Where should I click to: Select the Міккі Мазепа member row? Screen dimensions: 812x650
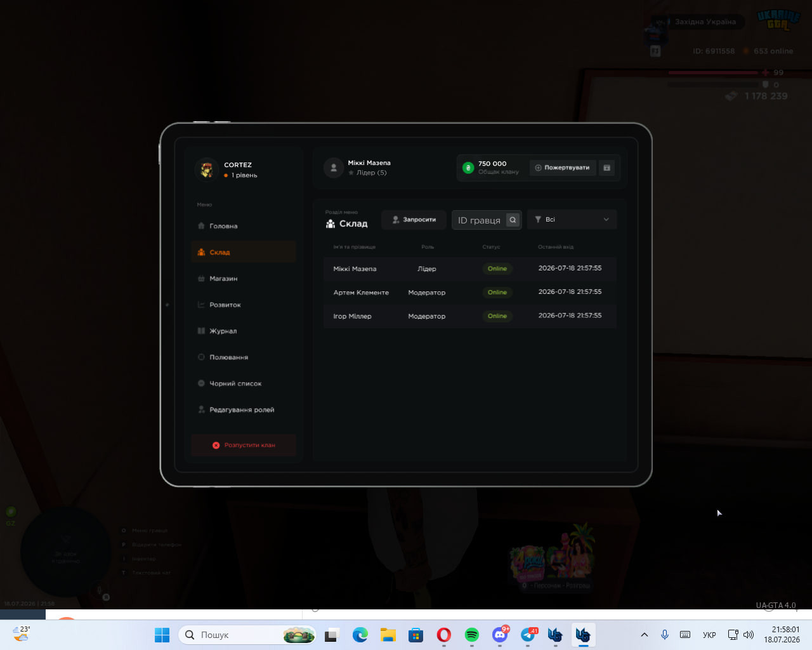[x=469, y=269]
